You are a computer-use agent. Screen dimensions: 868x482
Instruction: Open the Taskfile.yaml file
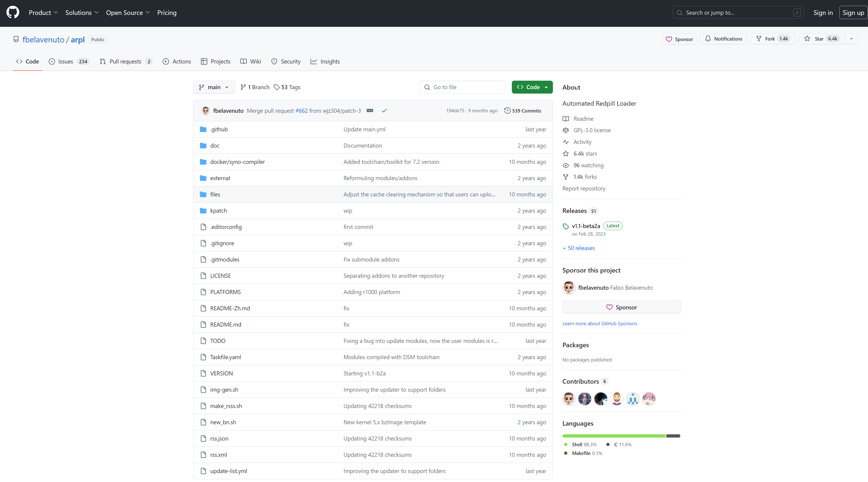[x=225, y=357]
